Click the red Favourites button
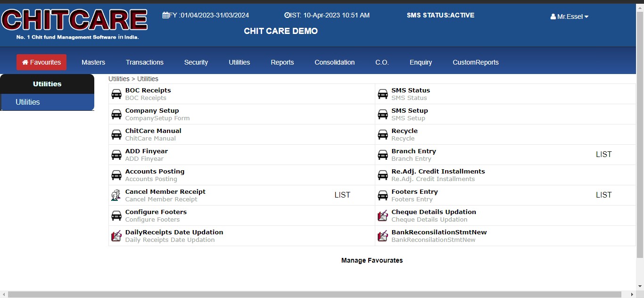Image resolution: width=644 pixels, height=298 pixels. (x=41, y=62)
